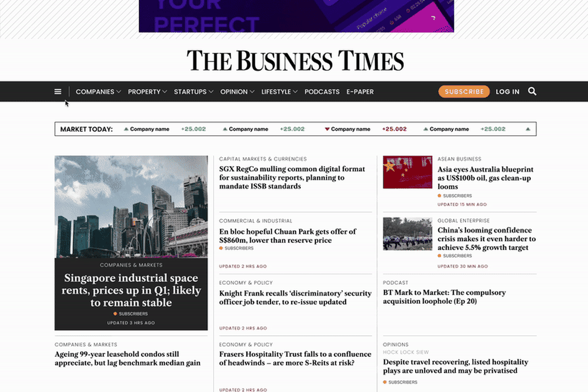Click the orange Subscribe button

(464, 92)
